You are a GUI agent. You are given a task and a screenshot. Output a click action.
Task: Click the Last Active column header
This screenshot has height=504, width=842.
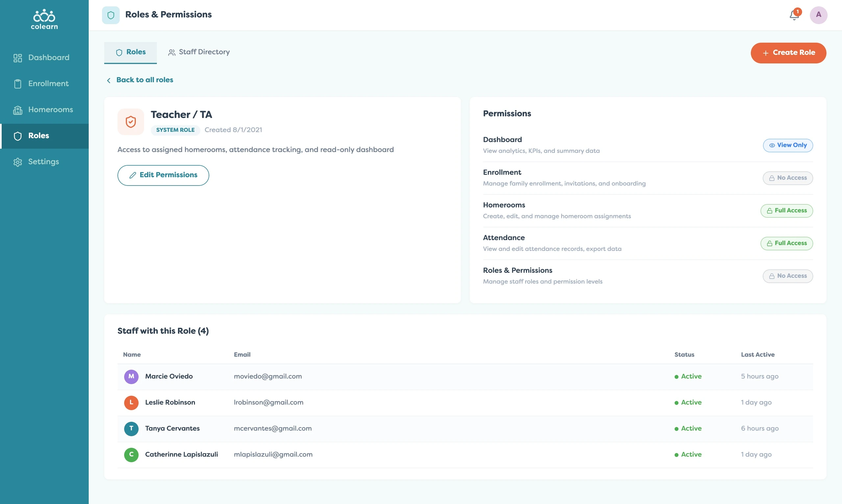pyautogui.click(x=758, y=354)
